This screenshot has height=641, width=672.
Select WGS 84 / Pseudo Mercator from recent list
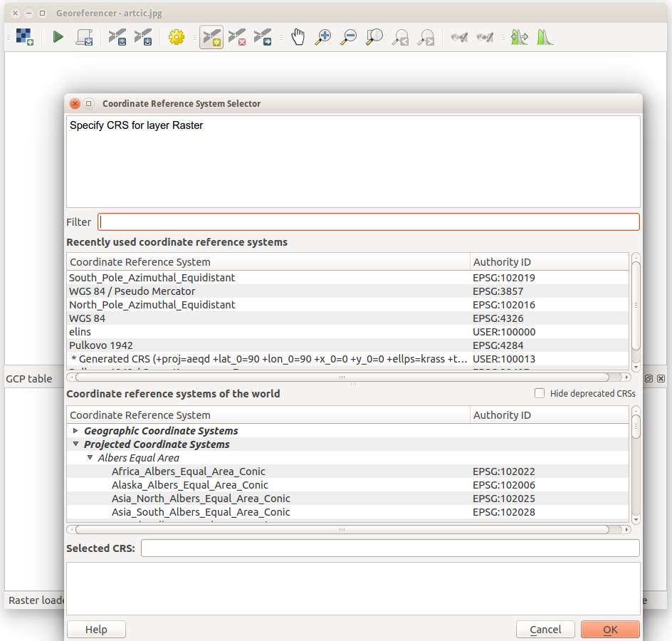point(132,291)
